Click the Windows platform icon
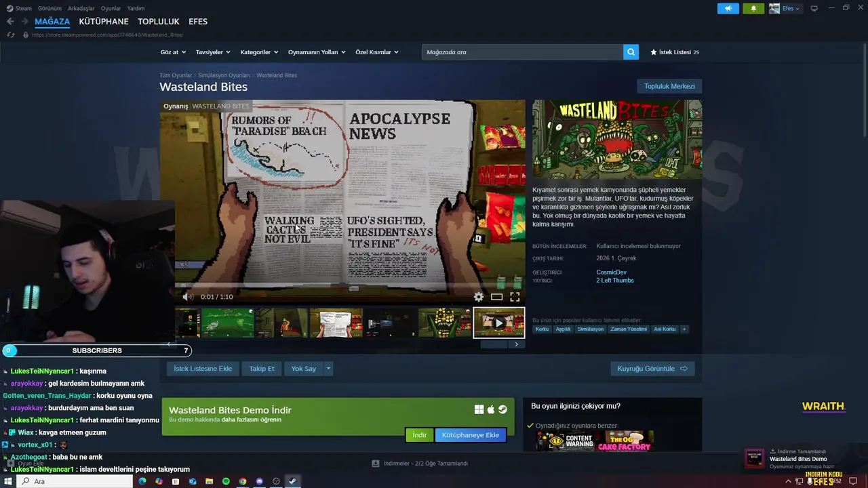The height and width of the screenshot is (488, 868). [479, 409]
